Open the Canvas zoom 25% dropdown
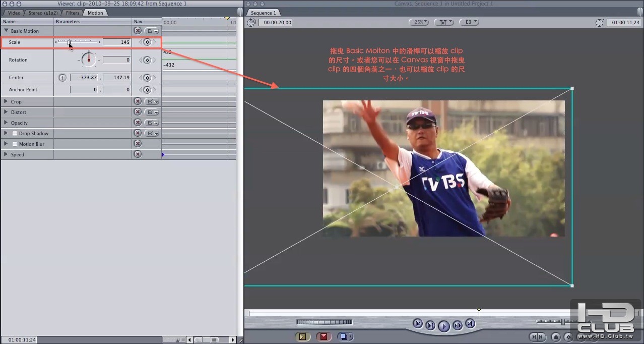The width and height of the screenshot is (644, 344). pyautogui.click(x=418, y=22)
